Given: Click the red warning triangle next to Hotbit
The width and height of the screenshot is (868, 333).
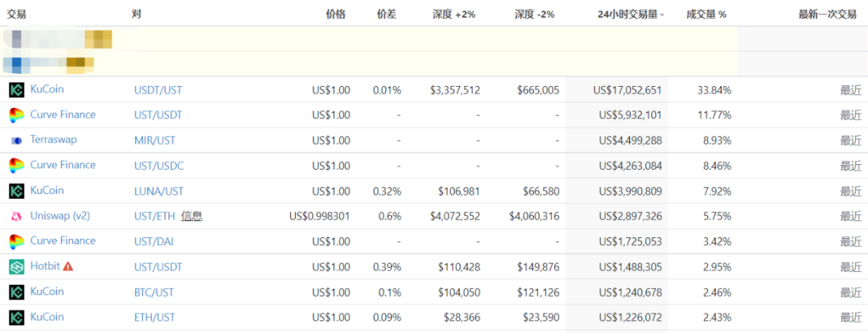Looking at the screenshot, I should tap(68, 266).
